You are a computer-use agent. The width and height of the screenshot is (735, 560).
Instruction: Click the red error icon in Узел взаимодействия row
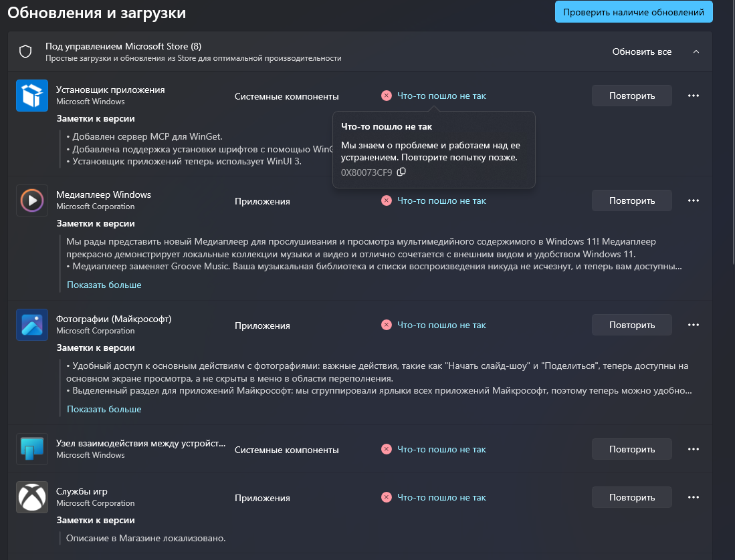click(x=387, y=449)
